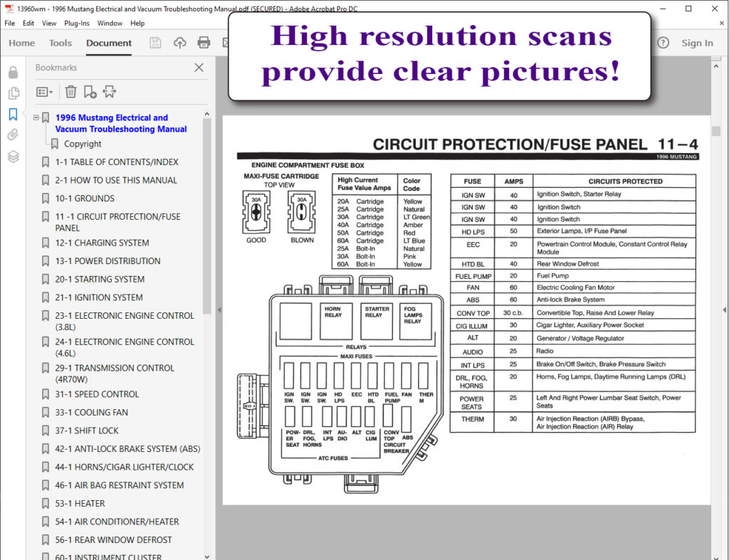Click the bookmarks panel scroll down arrow
729x560 pixels.
click(207, 556)
